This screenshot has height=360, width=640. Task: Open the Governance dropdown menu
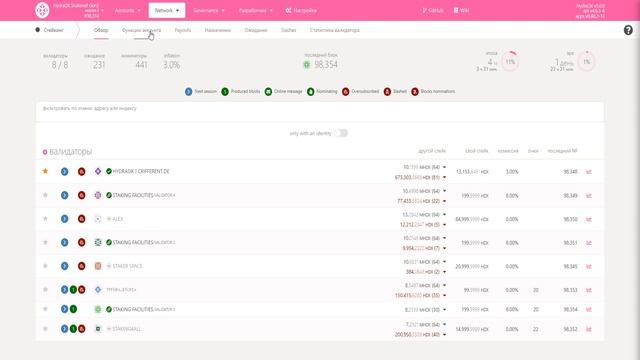(209, 10)
